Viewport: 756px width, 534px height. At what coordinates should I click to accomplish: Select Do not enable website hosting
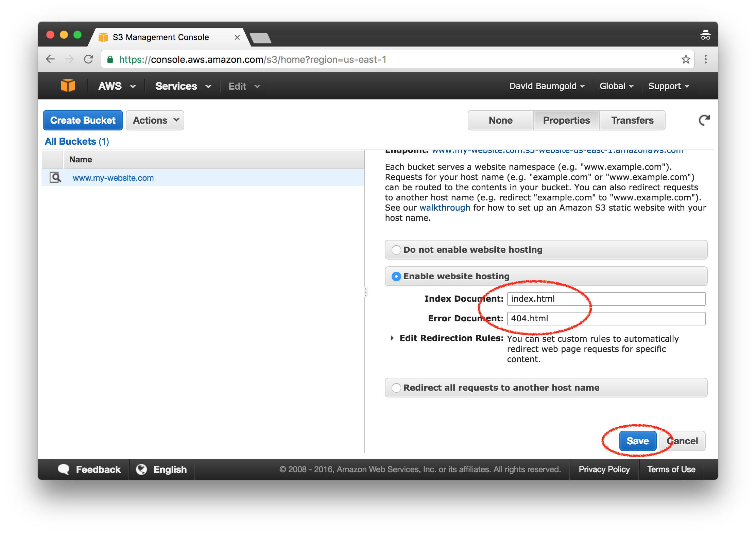396,250
